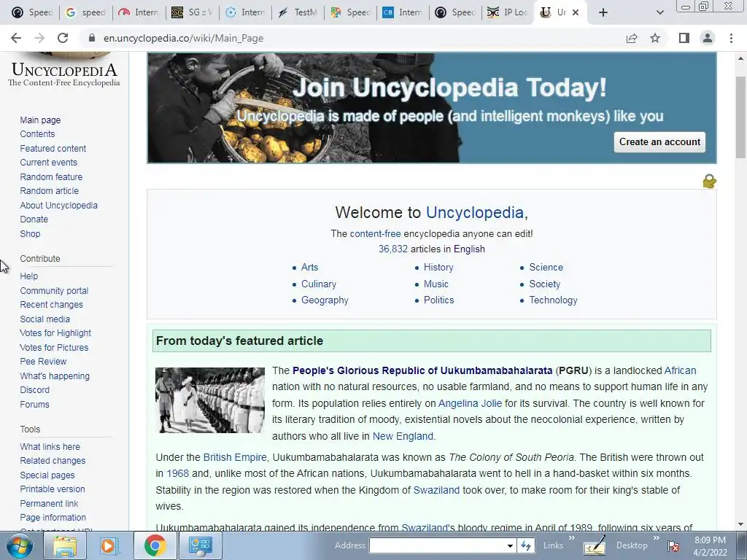This screenshot has width=747, height=560.
Task: Toggle the browser side panel icon
Action: [684, 38]
